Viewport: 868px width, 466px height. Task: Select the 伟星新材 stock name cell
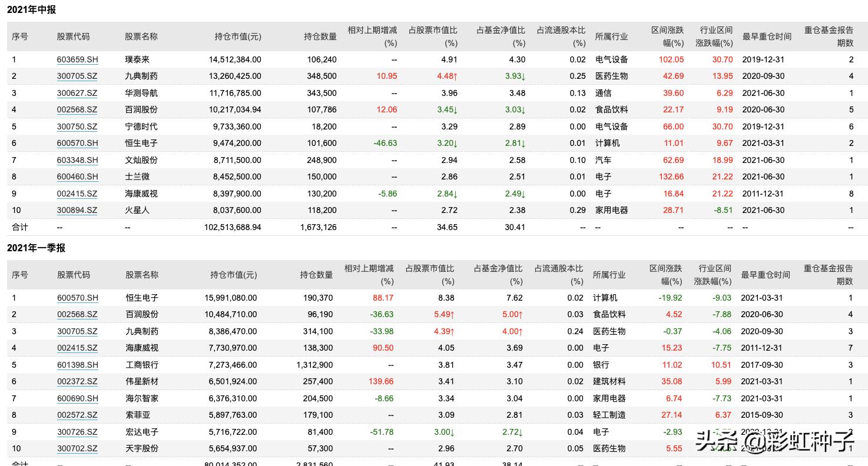142,381
